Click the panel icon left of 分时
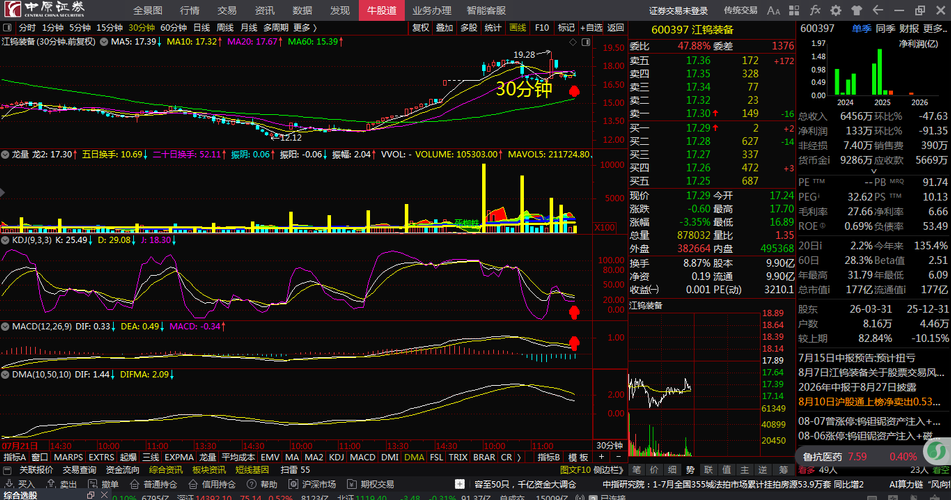 point(7,27)
